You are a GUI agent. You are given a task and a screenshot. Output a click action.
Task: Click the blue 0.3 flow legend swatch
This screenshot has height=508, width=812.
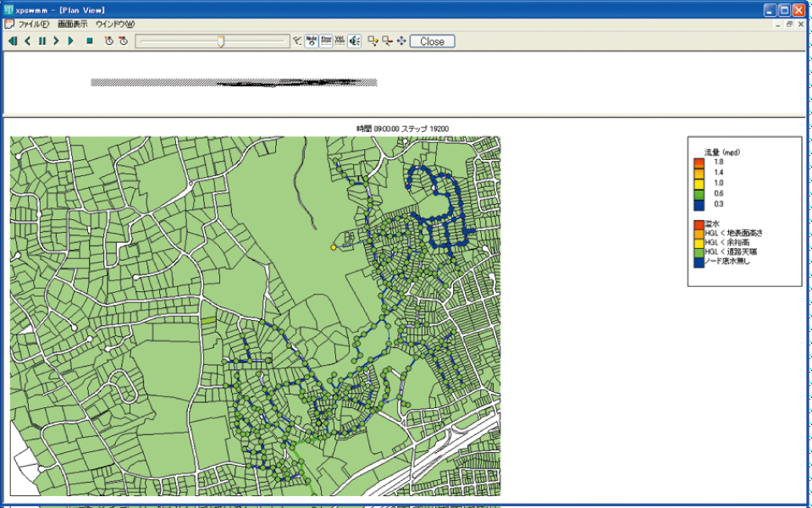pos(699,205)
